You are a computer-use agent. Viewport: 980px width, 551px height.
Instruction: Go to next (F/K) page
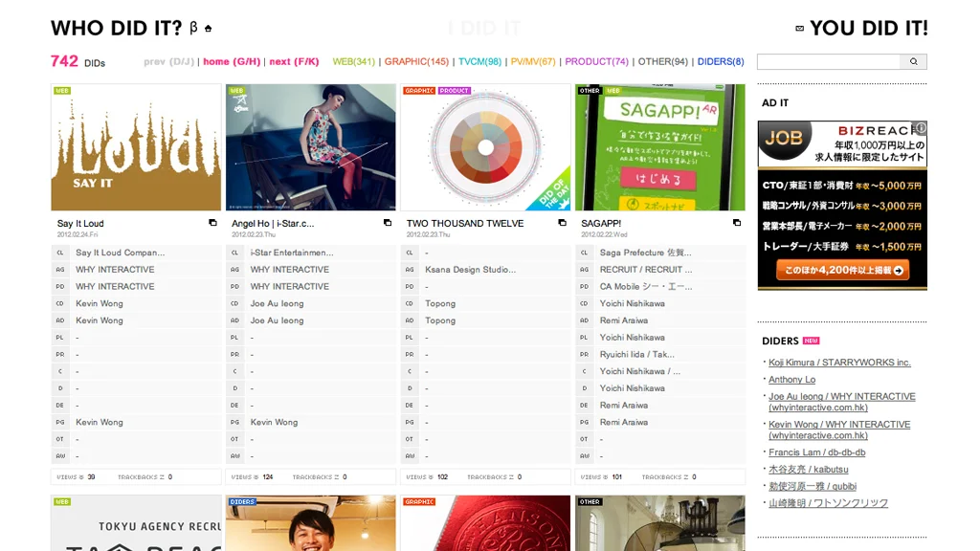[294, 62]
